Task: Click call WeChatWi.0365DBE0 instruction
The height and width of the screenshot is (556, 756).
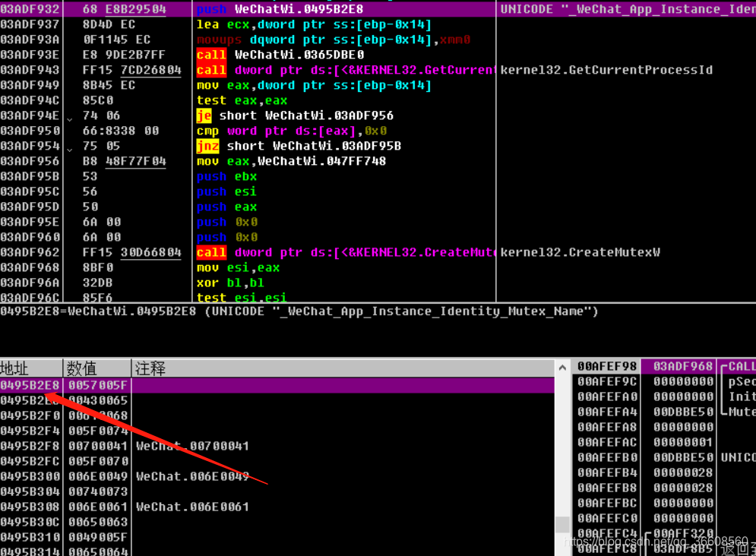Action: (x=280, y=55)
